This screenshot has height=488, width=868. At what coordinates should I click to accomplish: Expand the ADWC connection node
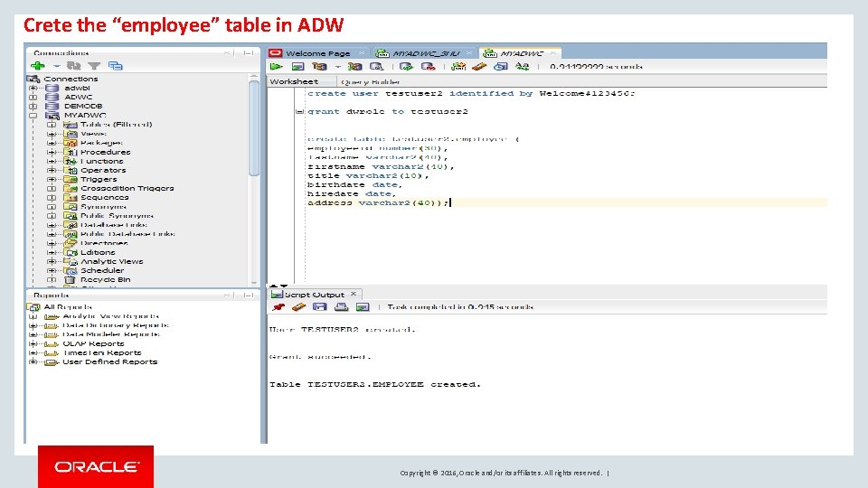tap(33, 97)
